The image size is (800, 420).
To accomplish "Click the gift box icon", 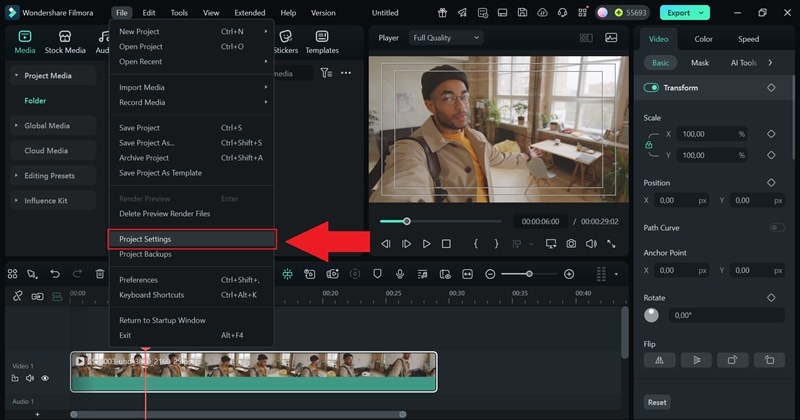I will (x=442, y=13).
